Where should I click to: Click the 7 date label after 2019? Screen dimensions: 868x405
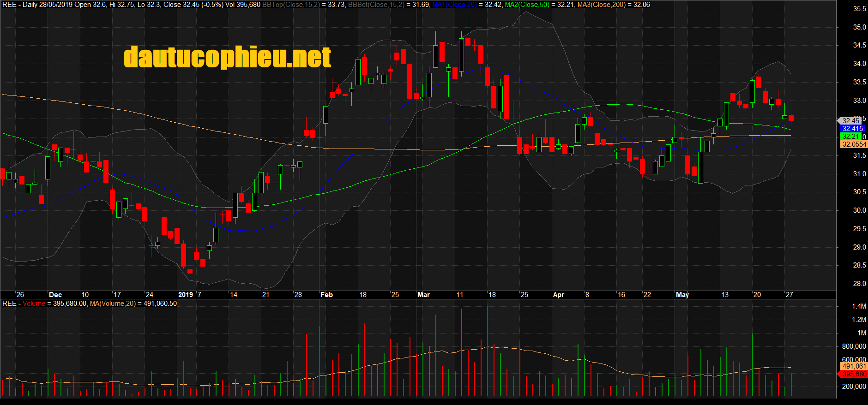pos(199,295)
